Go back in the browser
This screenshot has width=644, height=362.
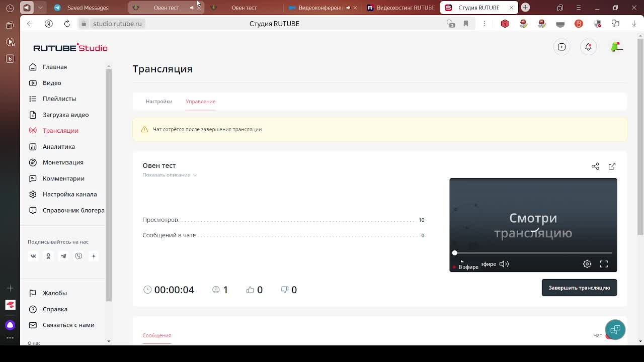30,24
